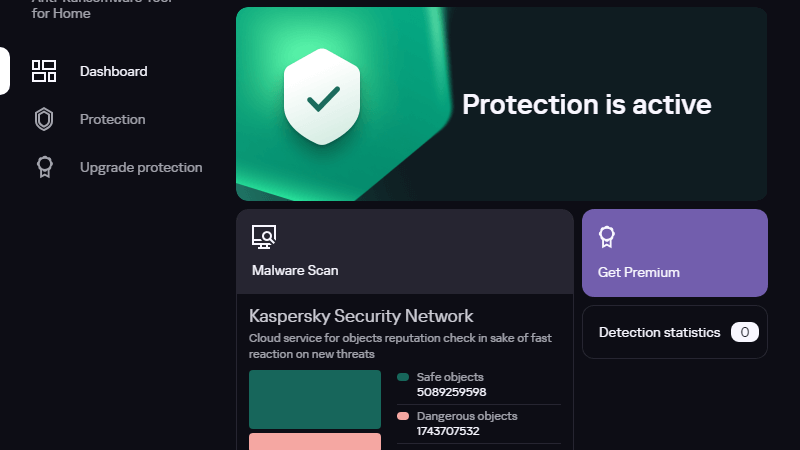Image resolution: width=800 pixels, height=450 pixels.
Task: Click the Dashboard grid icon in sidebar
Action: tap(44, 71)
